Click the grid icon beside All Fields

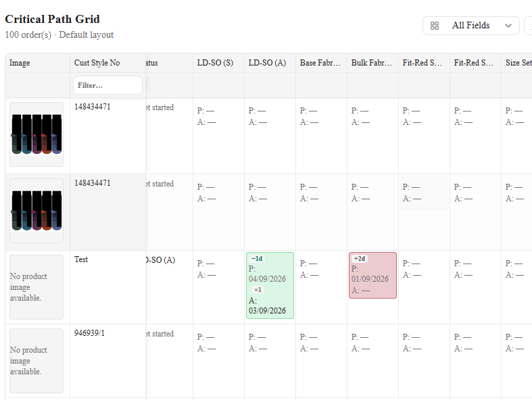[434, 26]
